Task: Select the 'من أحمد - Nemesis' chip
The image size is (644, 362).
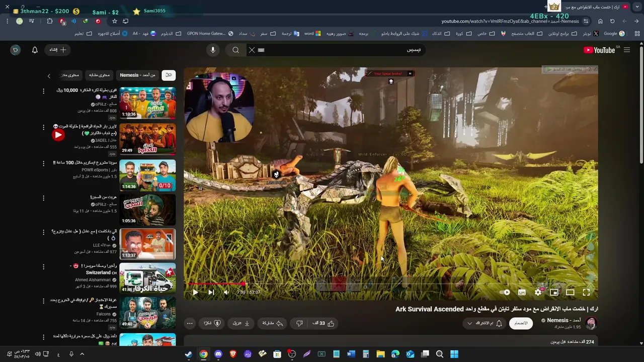Action: (x=137, y=75)
